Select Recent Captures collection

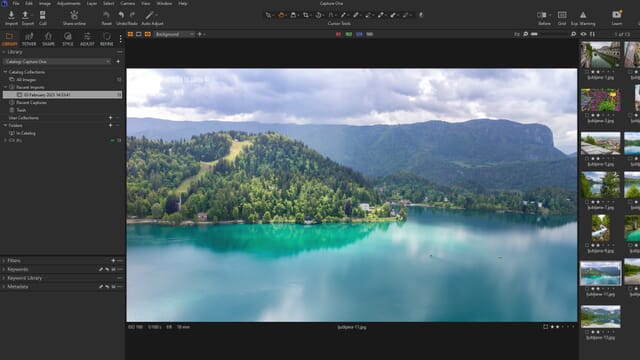[x=31, y=102]
